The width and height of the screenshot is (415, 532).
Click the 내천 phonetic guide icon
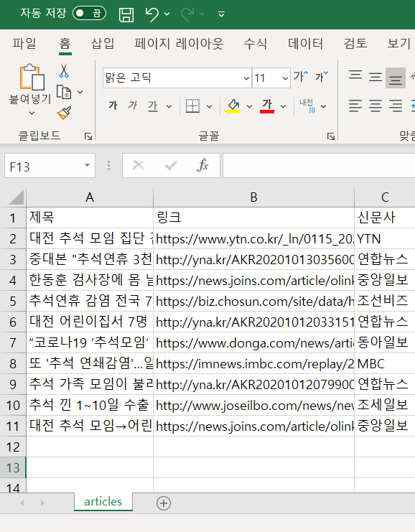[x=307, y=106]
